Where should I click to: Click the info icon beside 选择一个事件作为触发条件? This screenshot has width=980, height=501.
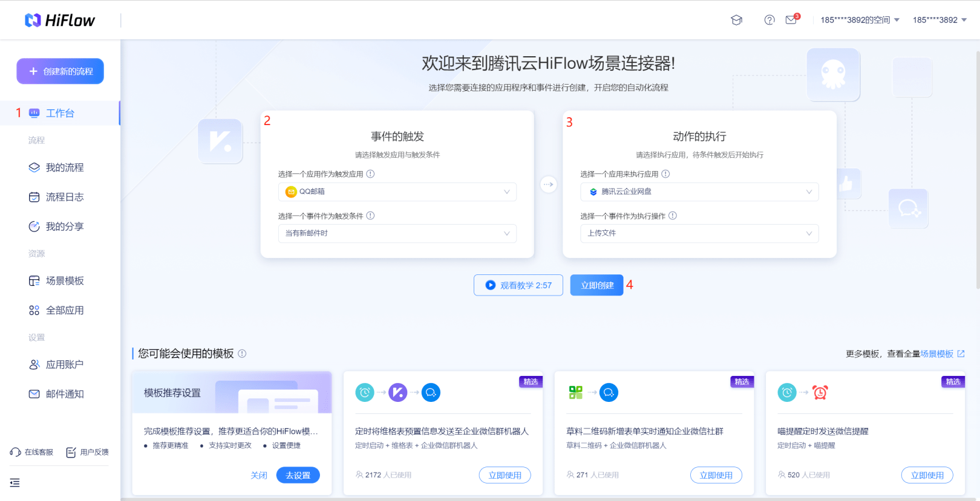[x=370, y=216]
